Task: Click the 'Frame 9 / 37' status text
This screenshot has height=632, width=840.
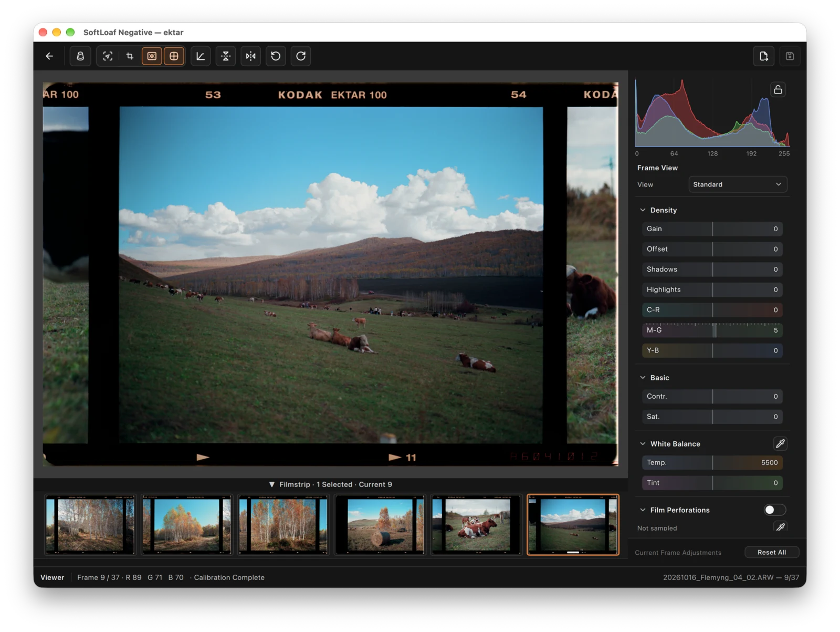Action: click(x=98, y=577)
